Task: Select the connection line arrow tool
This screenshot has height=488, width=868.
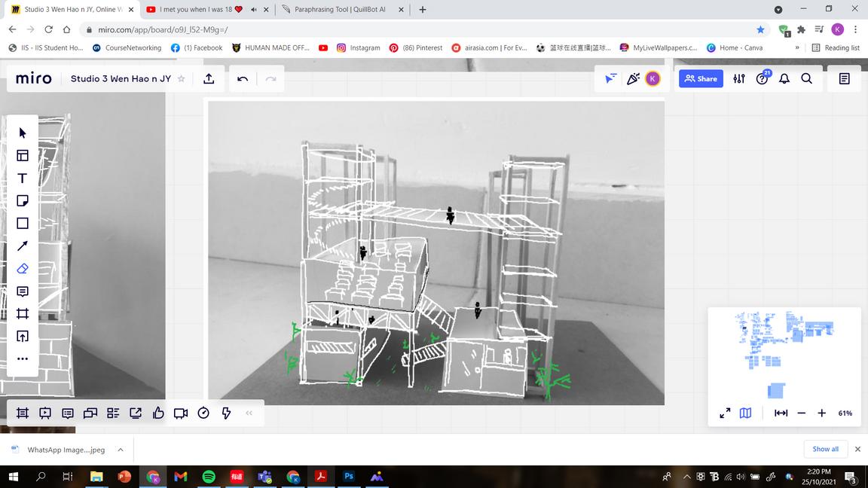Action: [22, 246]
